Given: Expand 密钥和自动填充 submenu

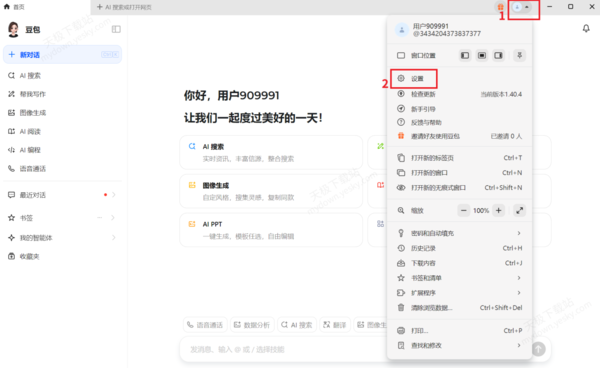Looking at the screenshot, I should click(x=459, y=233).
